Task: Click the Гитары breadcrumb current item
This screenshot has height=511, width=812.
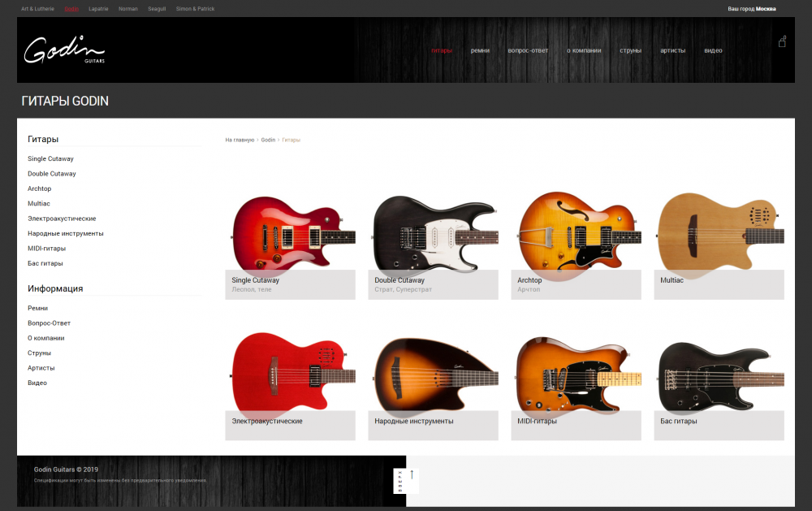Action: 291,140
